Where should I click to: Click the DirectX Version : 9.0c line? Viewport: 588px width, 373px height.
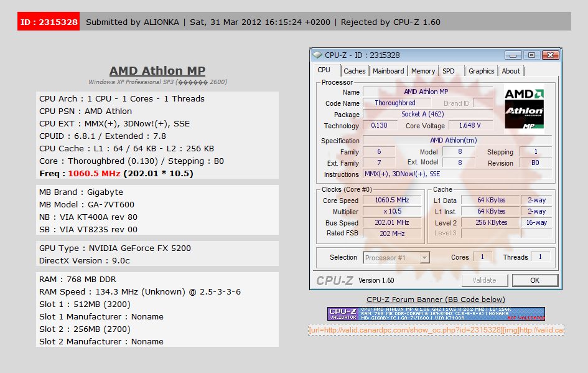pyautogui.click(x=85, y=260)
